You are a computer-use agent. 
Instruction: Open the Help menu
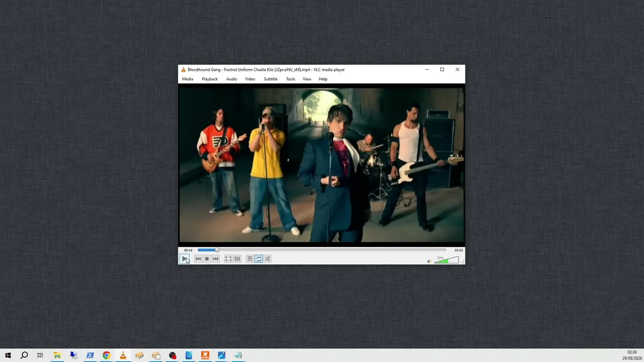click(x=323, y=79)
